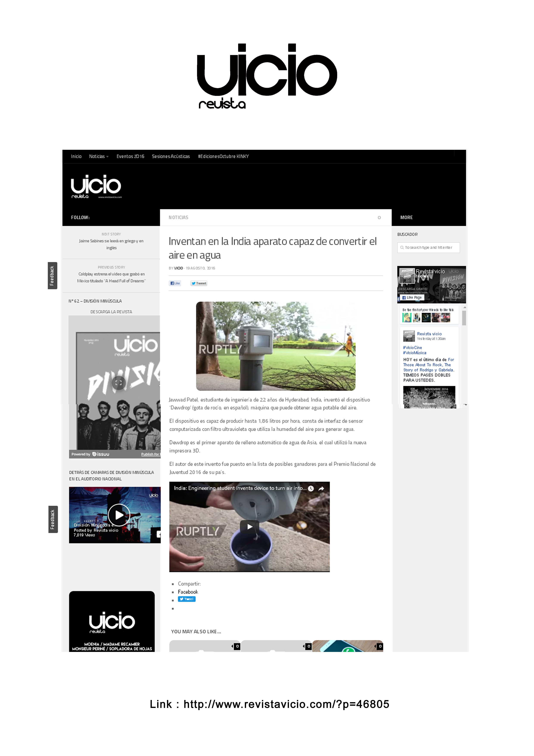Play the División Minúscula backstage video
The image size is (534, 756).
[x=119, y=515]
